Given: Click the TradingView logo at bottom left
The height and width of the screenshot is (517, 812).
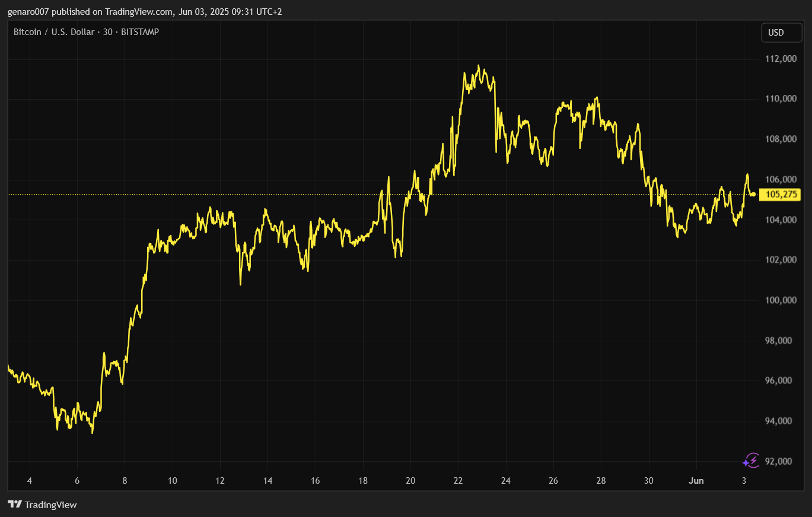Looking at the screenshot, I should click(x=42, y=505).
